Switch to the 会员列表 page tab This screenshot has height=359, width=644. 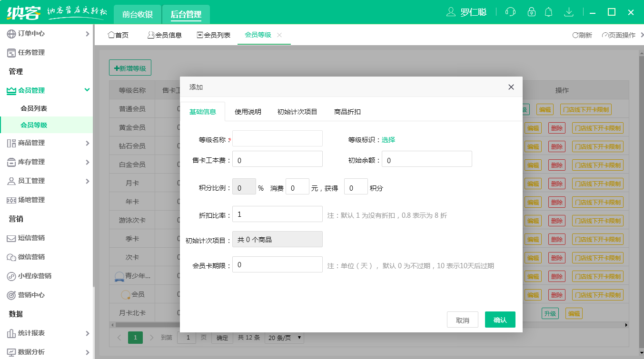tap(214, 35)
